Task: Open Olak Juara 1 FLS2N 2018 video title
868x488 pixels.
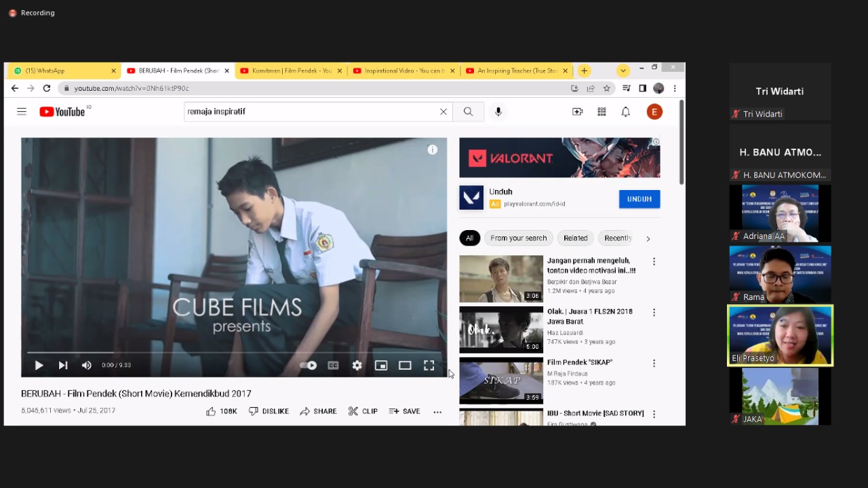Action: [590, 316]
